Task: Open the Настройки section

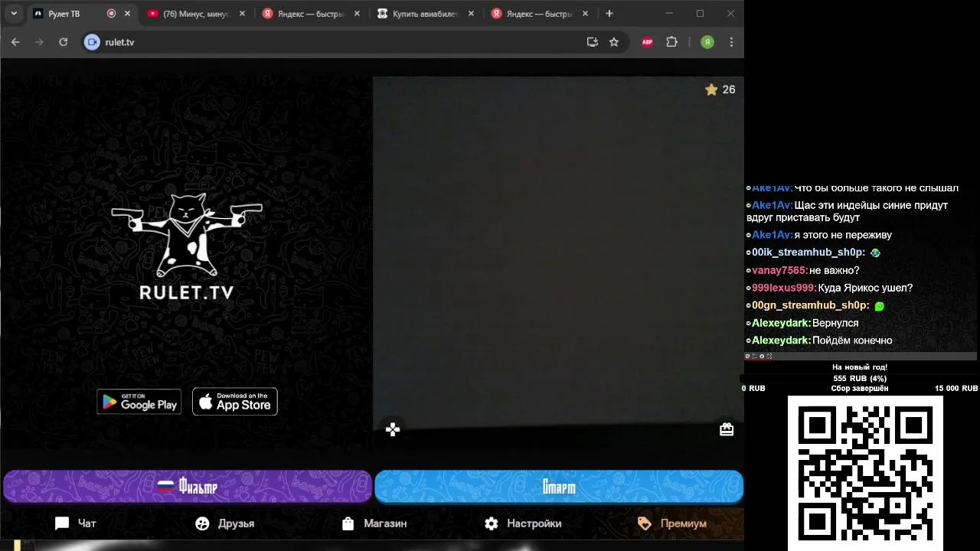Action: coord(523,523)
